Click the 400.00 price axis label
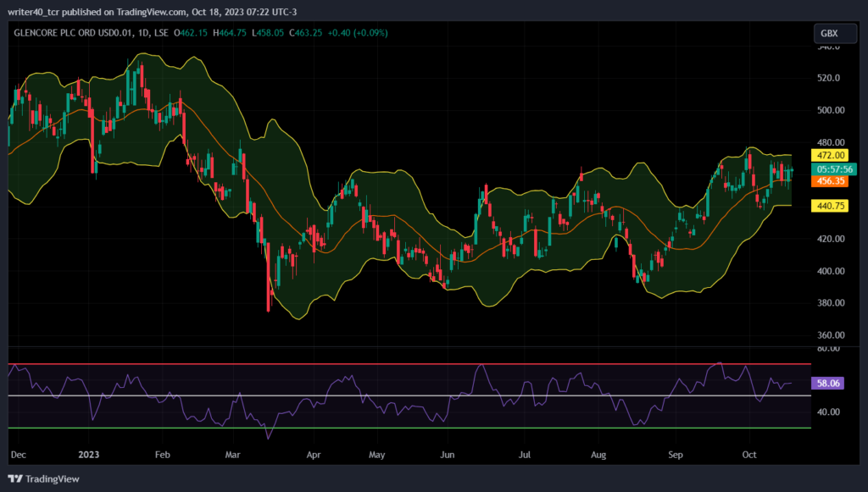The width and height of the screenshot is (868, 492). coord(831,271)
